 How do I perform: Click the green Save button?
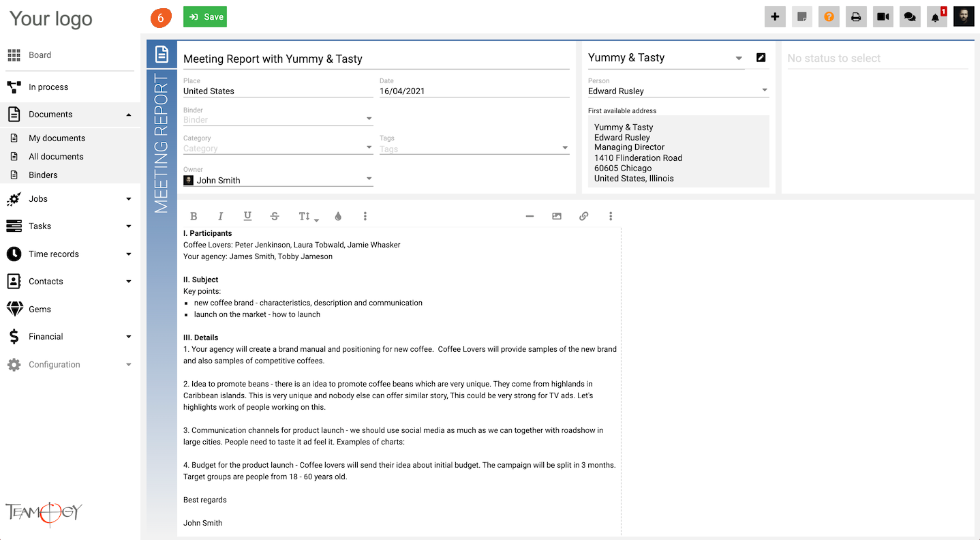click(x=204, y=17)
